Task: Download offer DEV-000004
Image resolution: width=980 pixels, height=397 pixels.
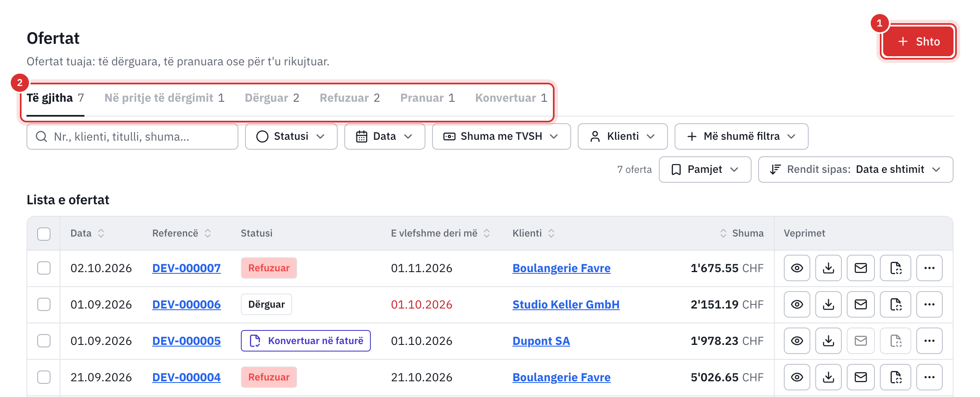Action: [828, 377]
